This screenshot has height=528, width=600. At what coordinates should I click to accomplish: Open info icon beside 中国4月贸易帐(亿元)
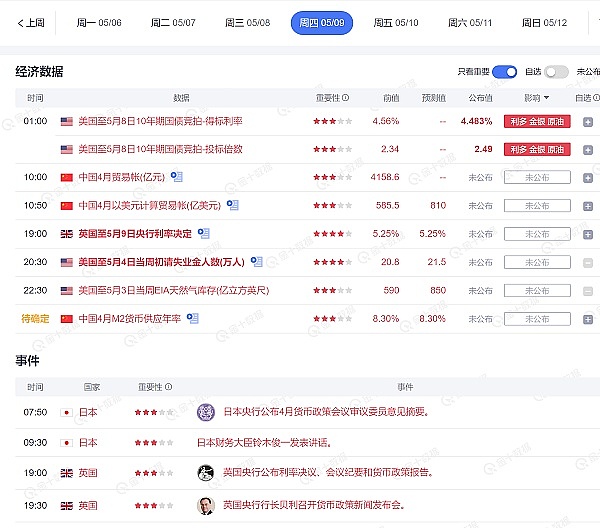176,177
